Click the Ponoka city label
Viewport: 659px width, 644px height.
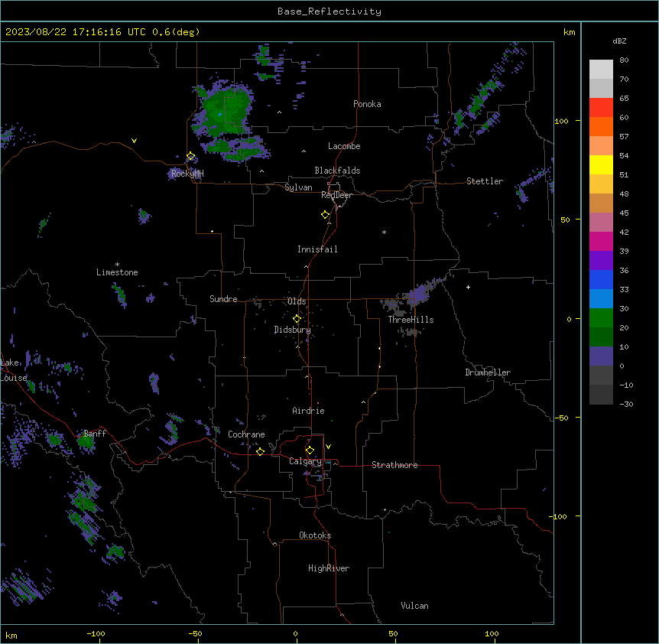pyautogui.click(x=367, y=104)
